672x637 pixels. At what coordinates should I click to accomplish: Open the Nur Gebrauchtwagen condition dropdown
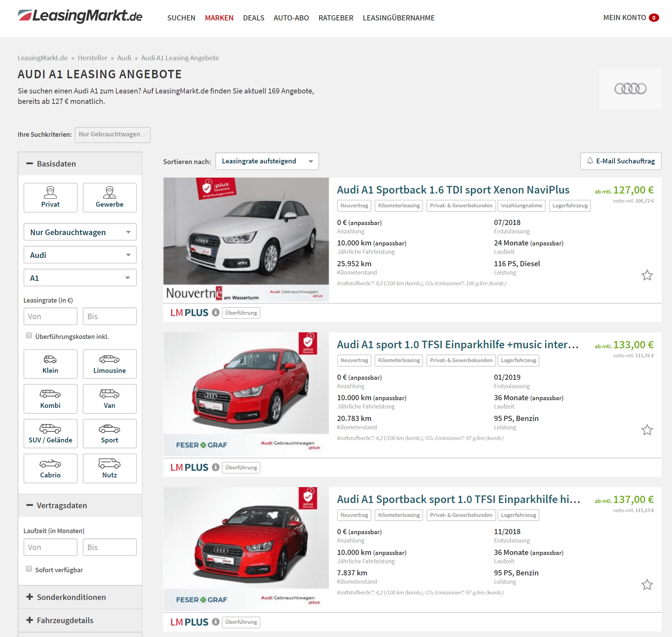point(80,232)
